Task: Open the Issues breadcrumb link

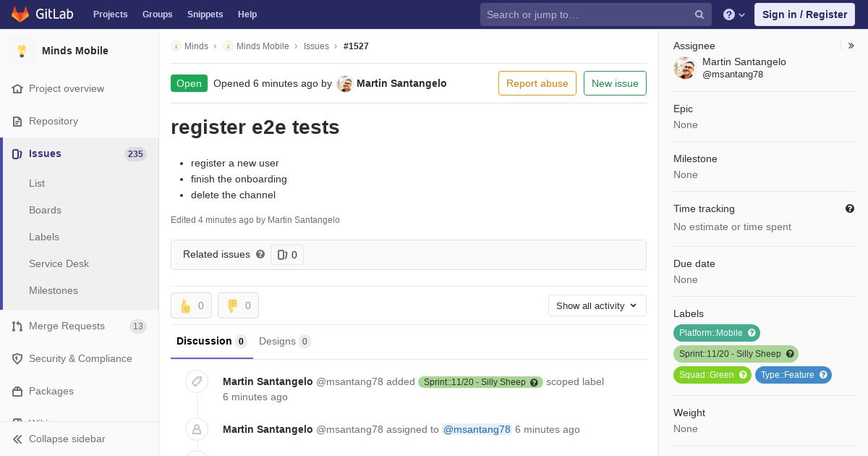Action: click(x=316, y=46)
